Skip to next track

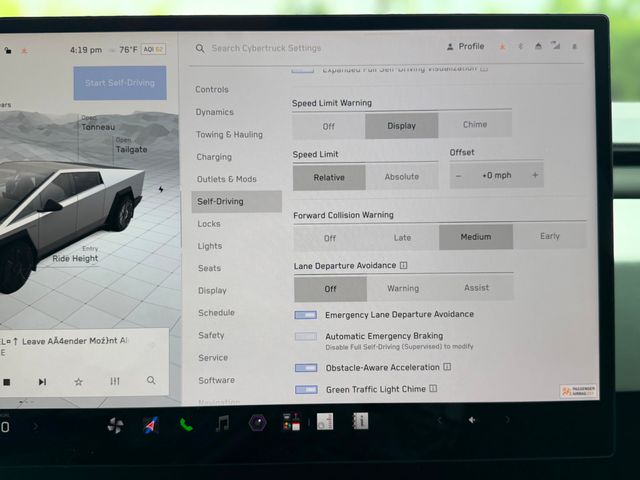click(42, 382)
